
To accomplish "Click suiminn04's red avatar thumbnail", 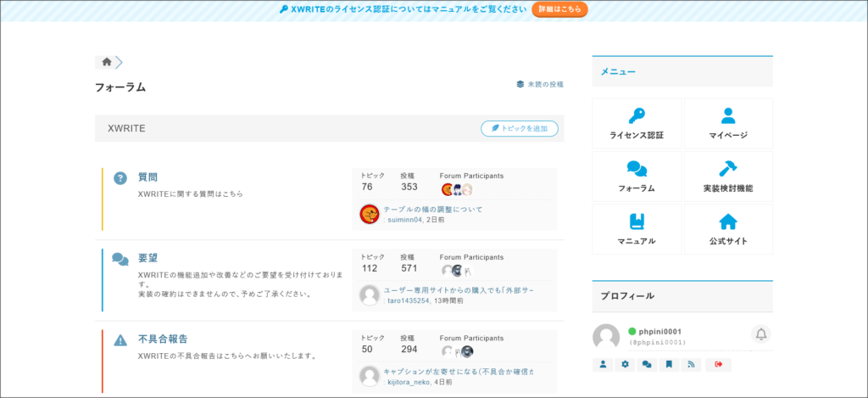I will click(x=370, y=214).
